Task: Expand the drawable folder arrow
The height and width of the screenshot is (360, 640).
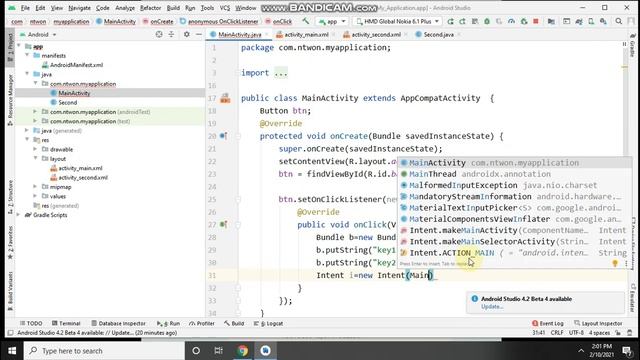Action: (x=36, y=149)
